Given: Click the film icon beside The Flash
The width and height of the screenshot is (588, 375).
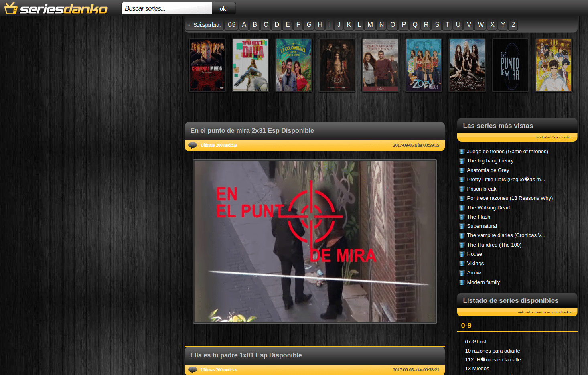Looking at the screenshot, I should pyautogui.click(x=462, y=217).
